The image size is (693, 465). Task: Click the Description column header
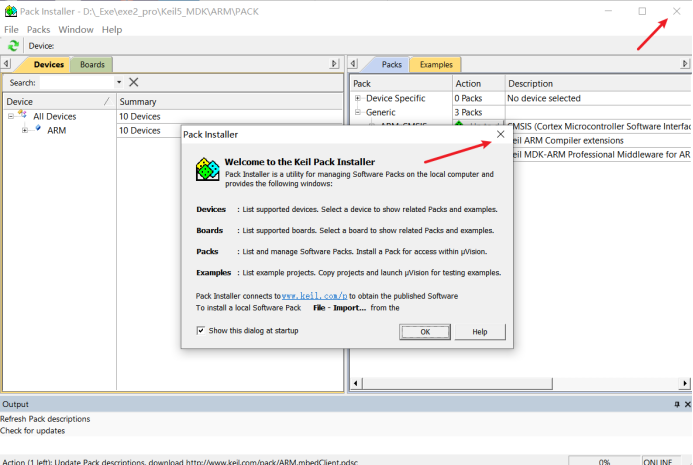pyautogui.click(x=598, y=84)
